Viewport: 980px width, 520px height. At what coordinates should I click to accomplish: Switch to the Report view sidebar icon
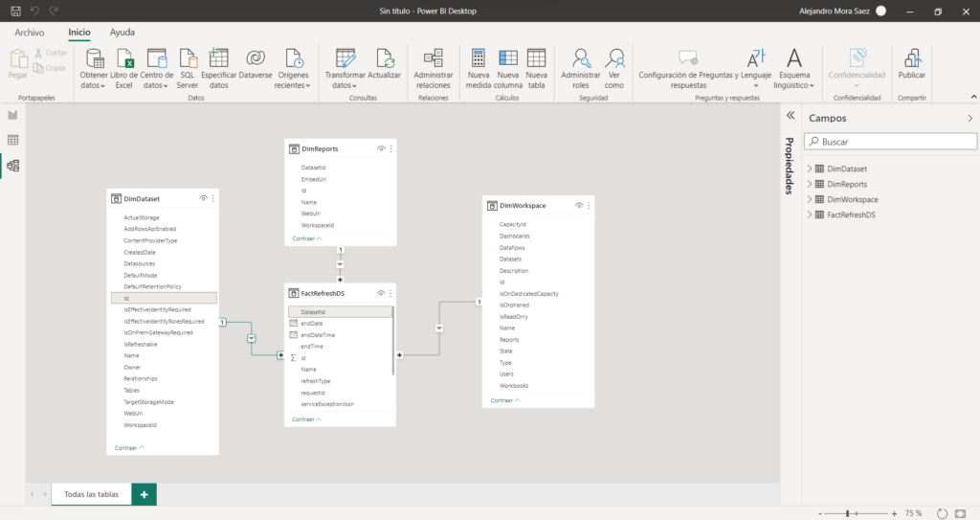pyautogui.click(x=13, y=115)
